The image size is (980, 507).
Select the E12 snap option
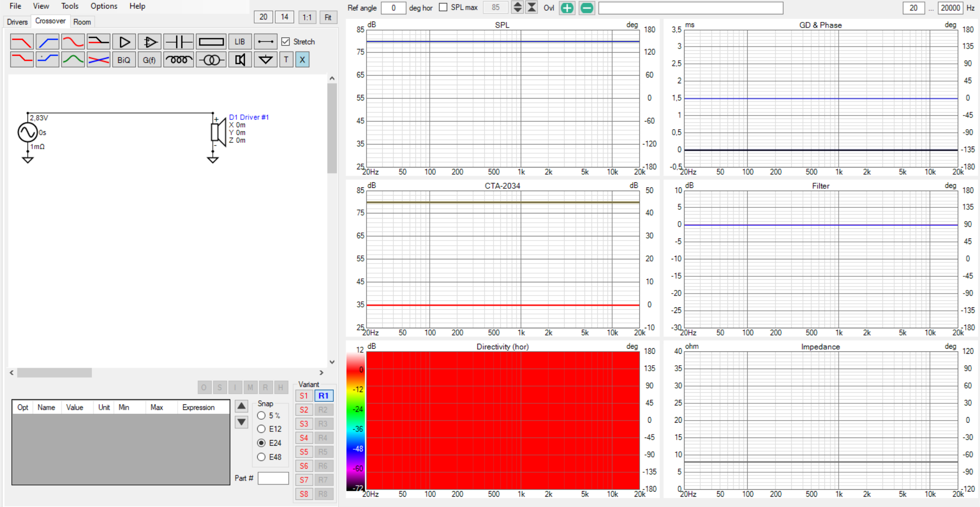pos(261,429)
